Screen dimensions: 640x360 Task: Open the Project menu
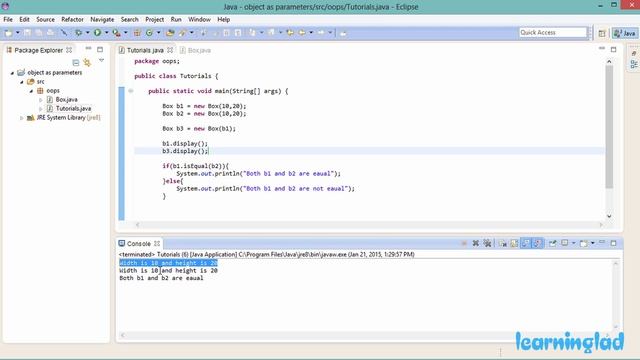click(x=154, y=20)
